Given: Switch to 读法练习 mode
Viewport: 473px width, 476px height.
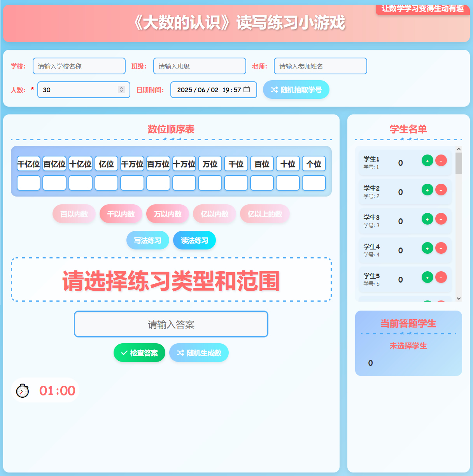Looking at the screenshot, I should coord(194,240).
